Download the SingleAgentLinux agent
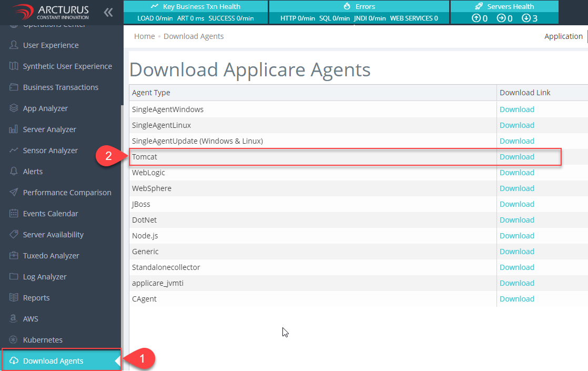 pyautogui.click(x=517, y=125)
